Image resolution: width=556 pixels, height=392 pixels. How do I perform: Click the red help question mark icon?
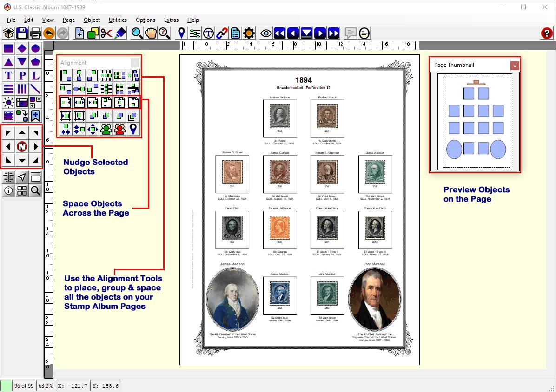tap(547, 33)
